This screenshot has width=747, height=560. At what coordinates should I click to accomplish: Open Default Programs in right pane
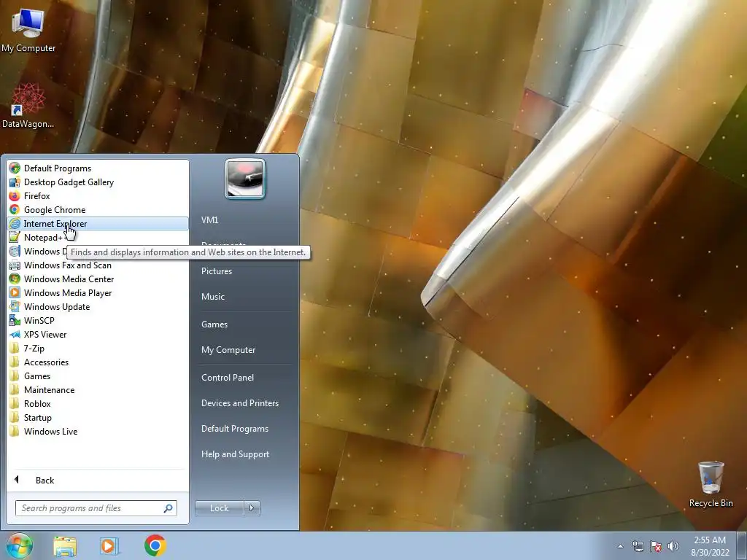(234, 429)
